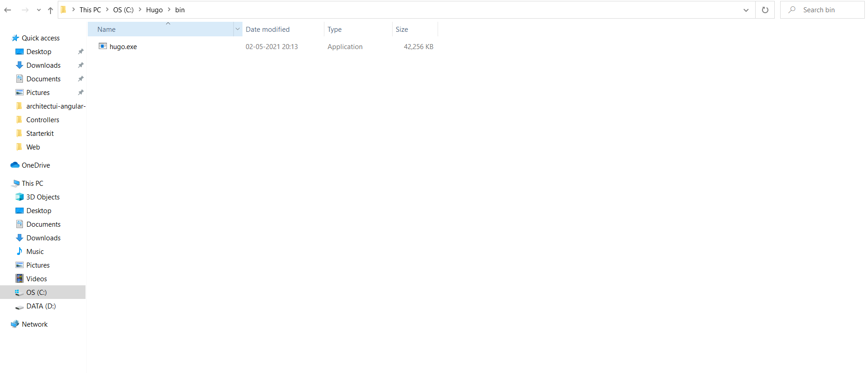Expand chevron after This PC breadcrumb
Screen dimensions: 868x373
tap(107, 10)
